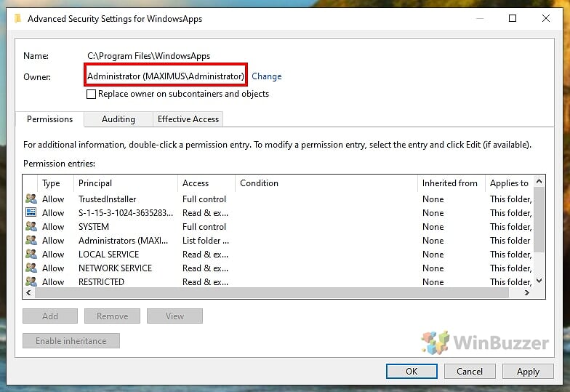Click the horizontal scroll left arrow

tap(29, 292)
